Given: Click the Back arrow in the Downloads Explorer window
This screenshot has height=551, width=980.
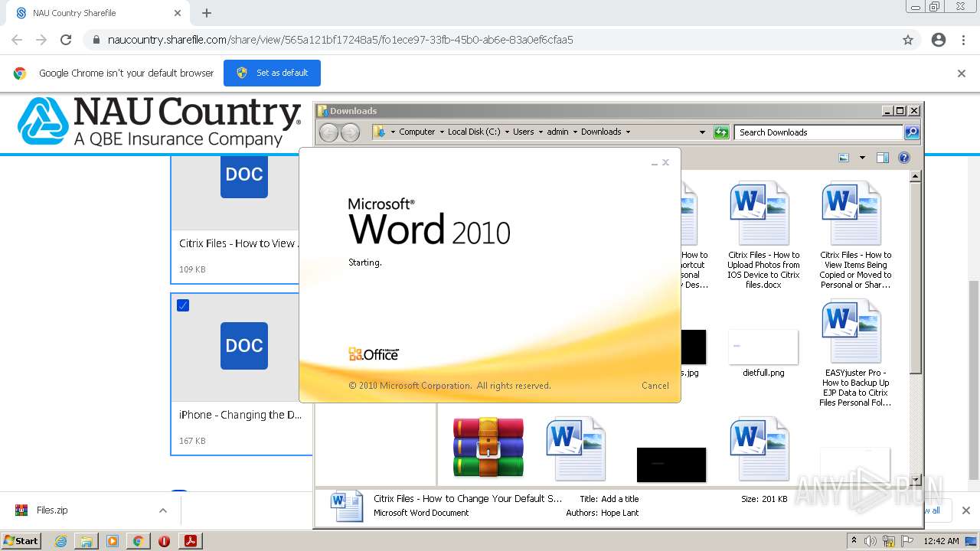Looking at the screenshot, I should 328,132.
